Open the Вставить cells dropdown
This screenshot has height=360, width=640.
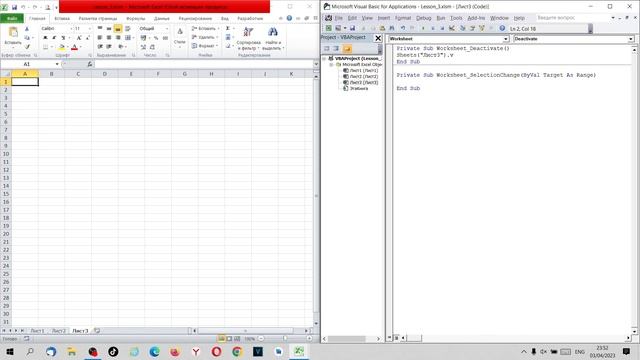(x=205, y=29)
